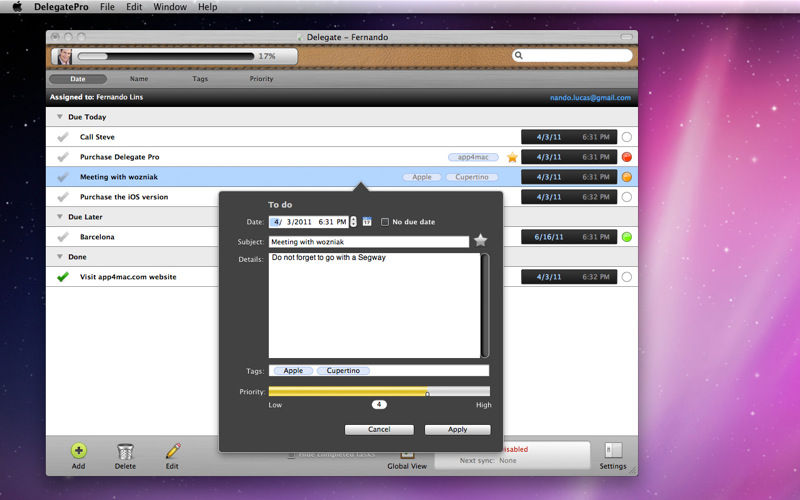Screen dimensions: 800x500
Task: Mark Barcelona task as done
Action: click(63, 237)
